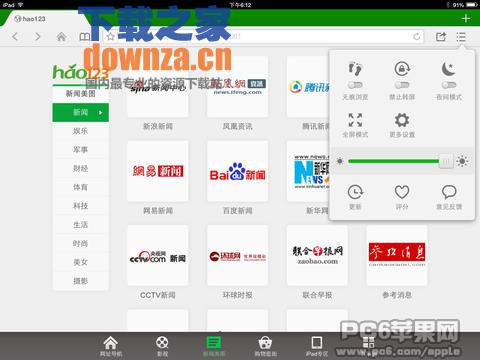480x360 pixels.
Task: Select 军事 category in sidebar
Action: 80,150
